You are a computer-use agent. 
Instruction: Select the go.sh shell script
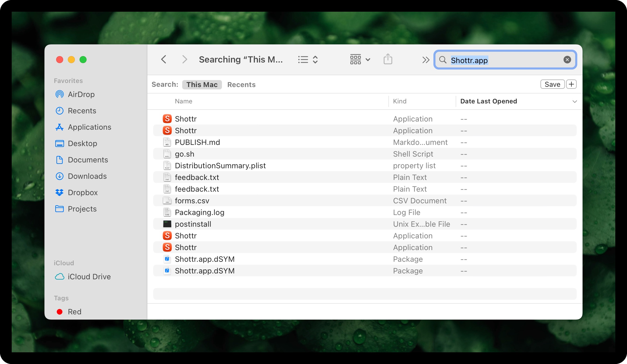[365, 154]
